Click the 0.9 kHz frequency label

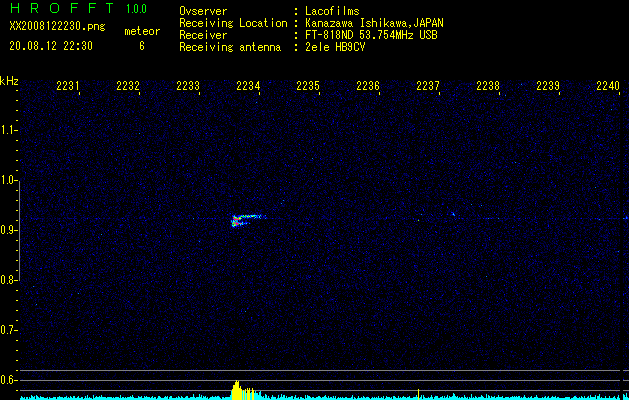click(8, 230)
